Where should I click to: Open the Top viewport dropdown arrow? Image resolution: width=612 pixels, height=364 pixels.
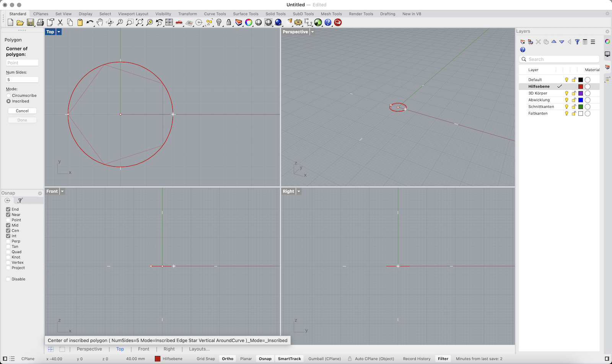pyautogui.click(x=59, y=32)
